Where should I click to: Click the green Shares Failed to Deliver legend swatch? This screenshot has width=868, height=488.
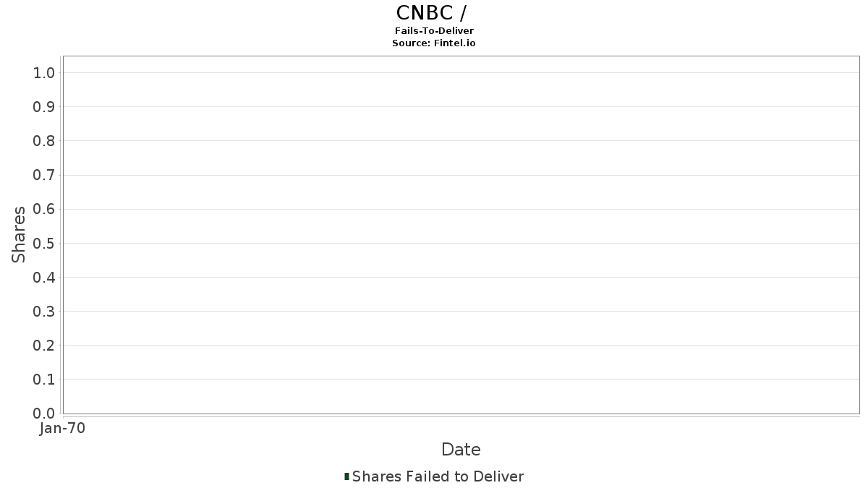tap(346, 476)
